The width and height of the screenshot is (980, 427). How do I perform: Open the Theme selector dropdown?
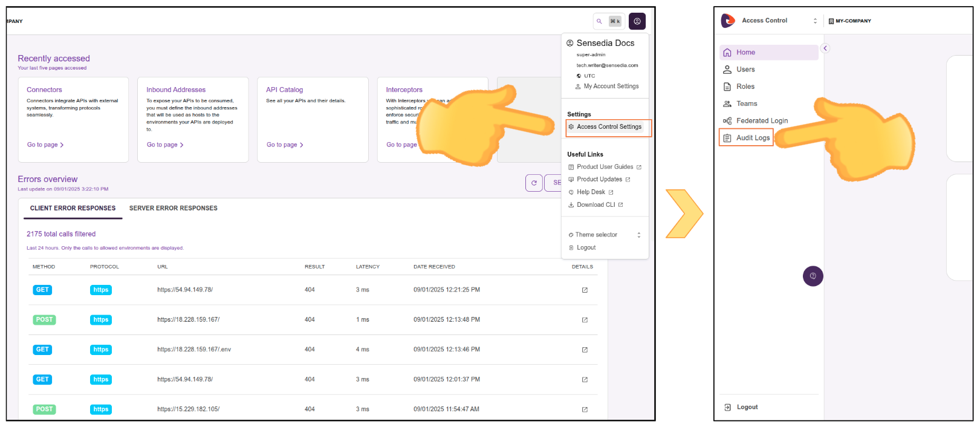pos(605,235)
